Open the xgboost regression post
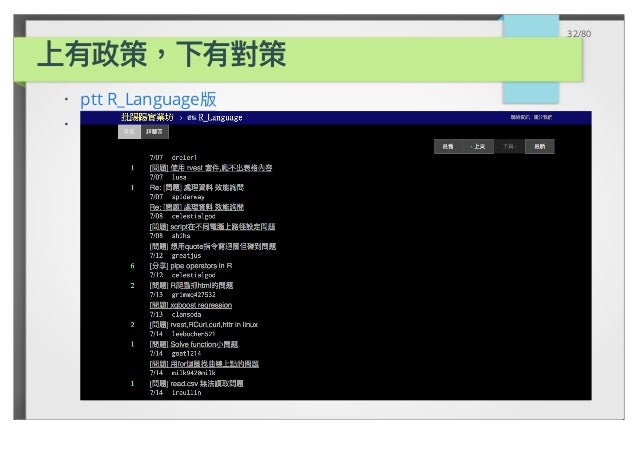The width and height of the screenshot is (638, 451). (190, 305)
